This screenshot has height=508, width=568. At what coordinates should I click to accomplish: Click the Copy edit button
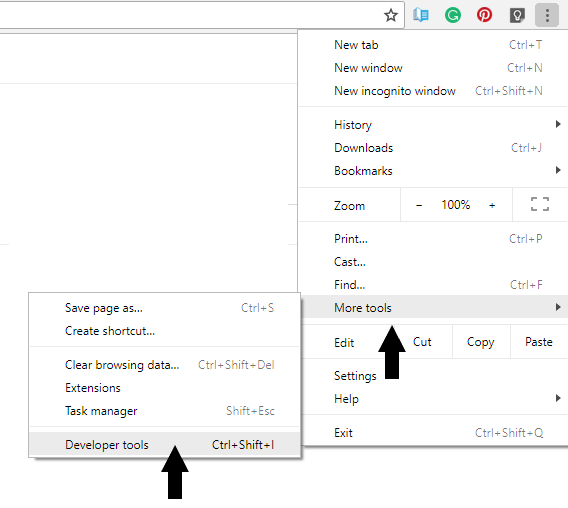pyautogui.click(x=481, y=342)
